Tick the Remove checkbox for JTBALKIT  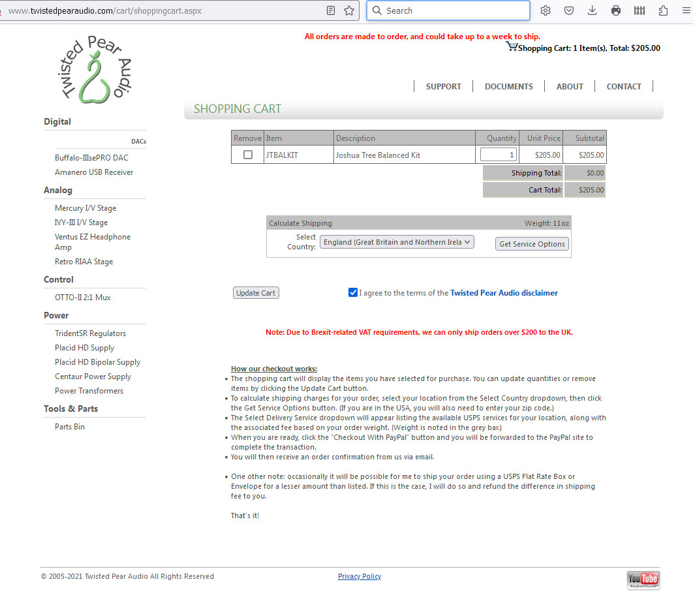[248, 155]
